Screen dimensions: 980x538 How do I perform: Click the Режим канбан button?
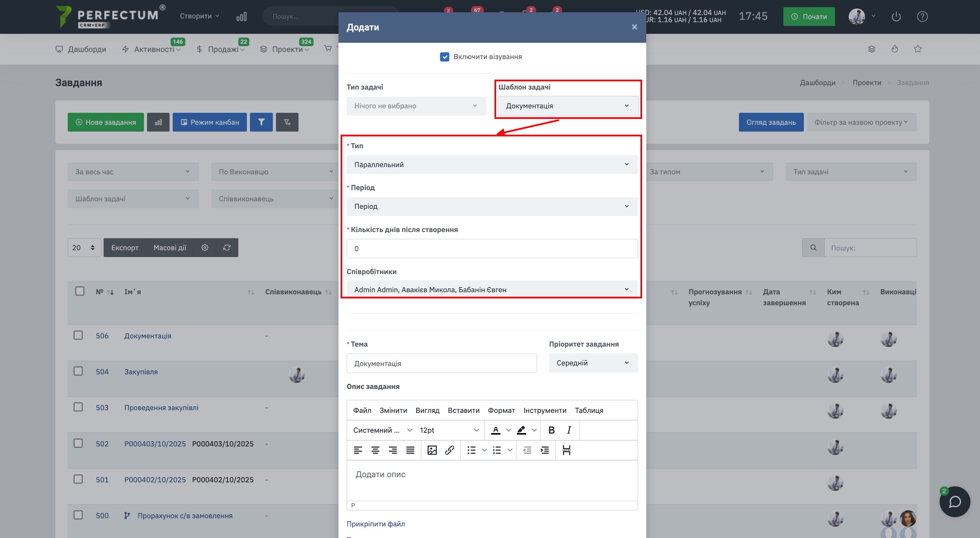210,122
